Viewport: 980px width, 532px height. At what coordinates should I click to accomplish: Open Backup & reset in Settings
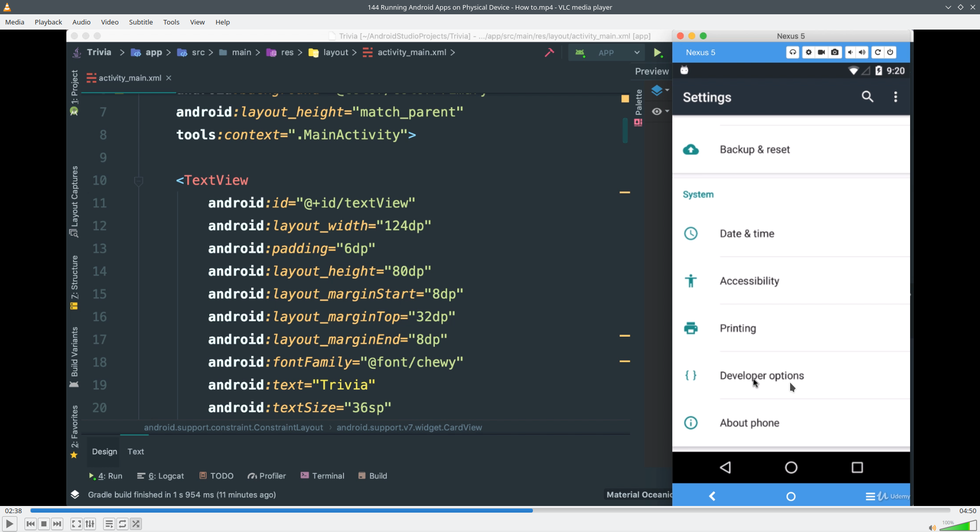click(x=791, y=149)
